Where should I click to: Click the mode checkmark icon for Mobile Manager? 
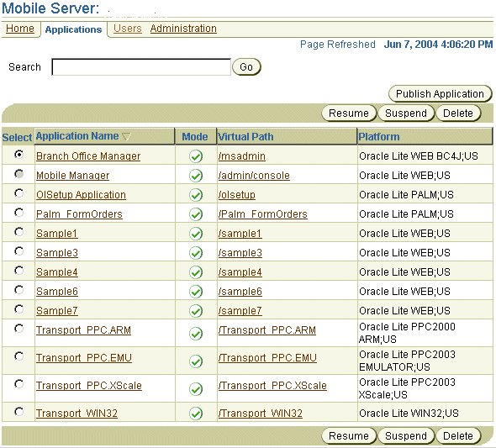[x=196, y=176]
